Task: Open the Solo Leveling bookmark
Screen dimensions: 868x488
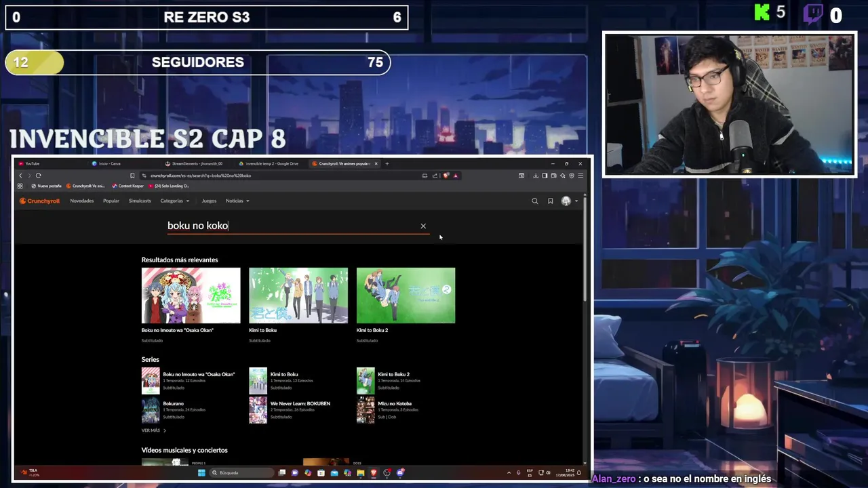Action: tap(169, 186)
